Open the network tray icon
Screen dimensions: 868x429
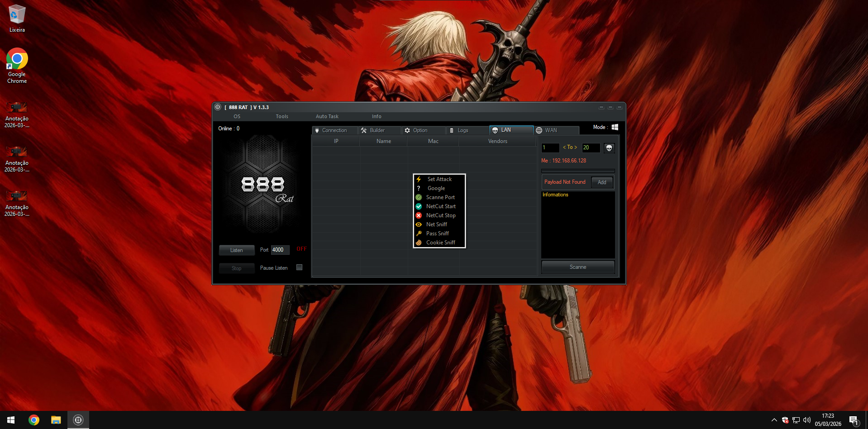[x=796, y=420]
